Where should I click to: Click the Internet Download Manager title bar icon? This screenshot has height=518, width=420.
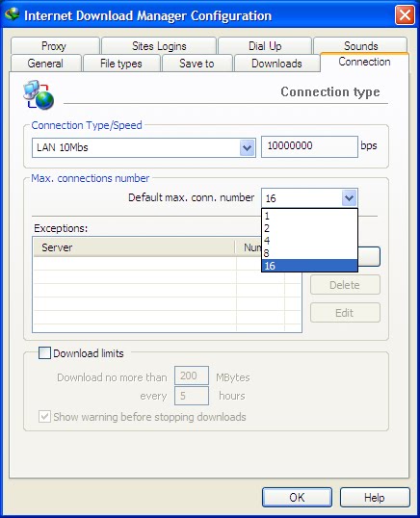point(13,14)
